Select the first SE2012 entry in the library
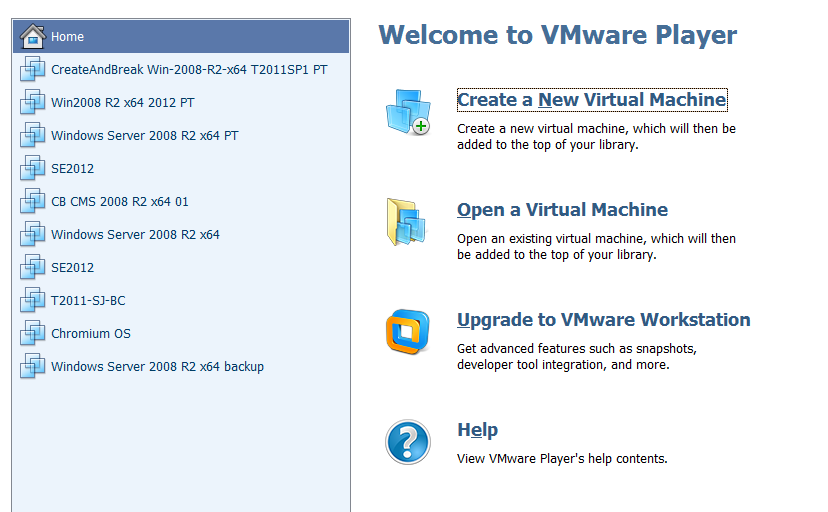Viewport: 828px width, 512px height. point(72,169)
